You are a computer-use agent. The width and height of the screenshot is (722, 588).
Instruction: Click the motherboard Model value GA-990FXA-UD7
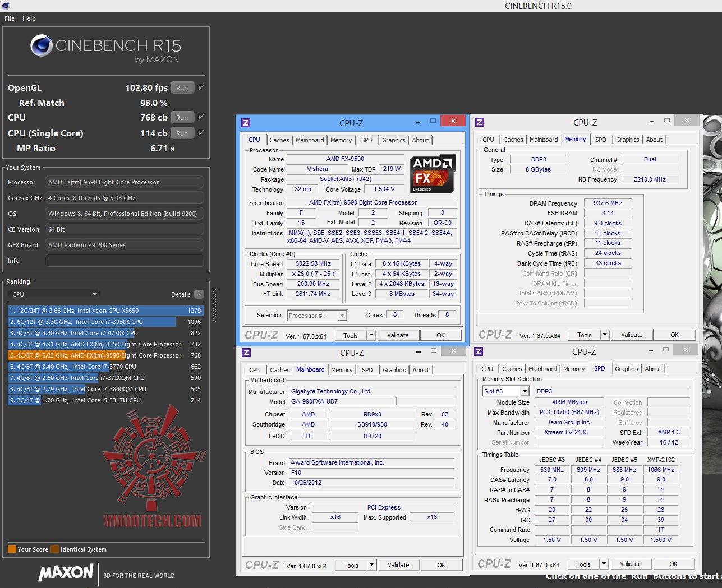click(x=342, y=402)
